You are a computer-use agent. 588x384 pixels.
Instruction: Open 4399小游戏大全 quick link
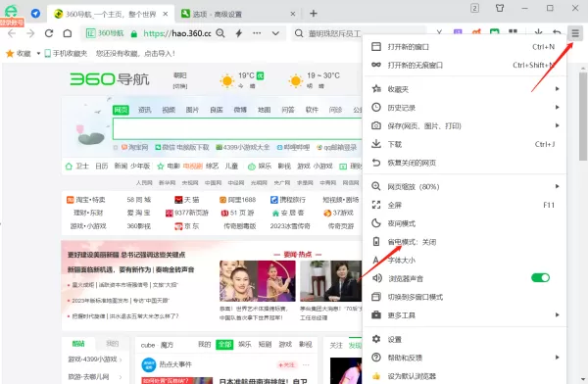click(243, 147)
